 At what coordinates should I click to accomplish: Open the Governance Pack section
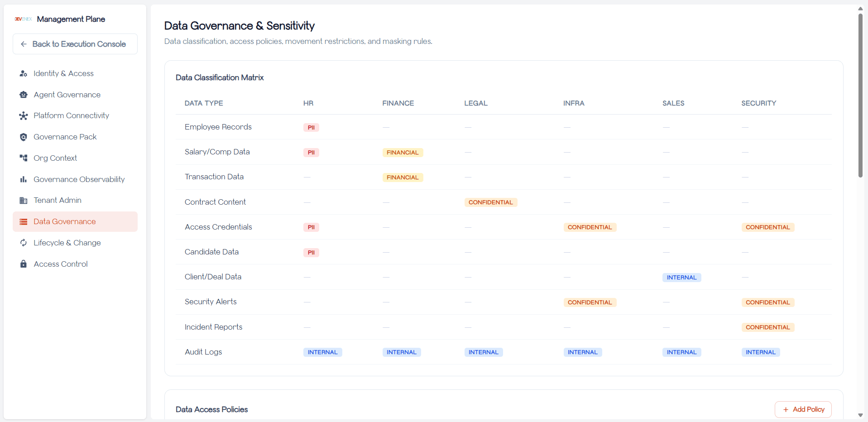click(65, 137)
